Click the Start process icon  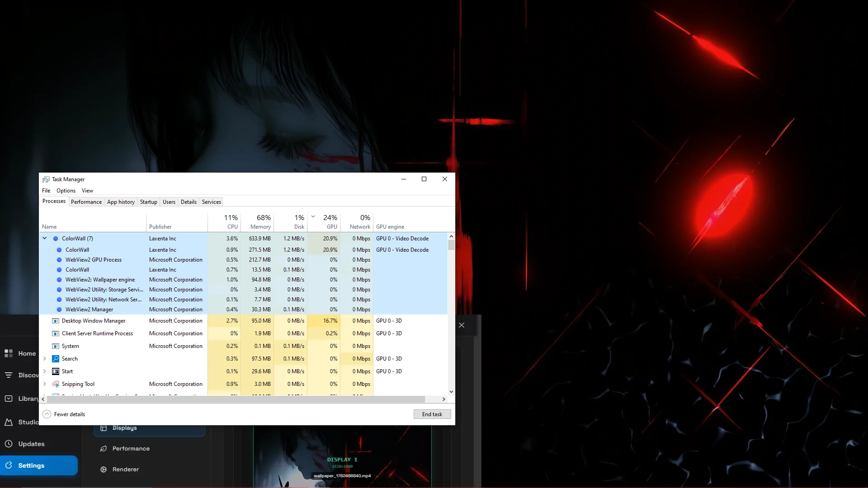coord(56,371)
